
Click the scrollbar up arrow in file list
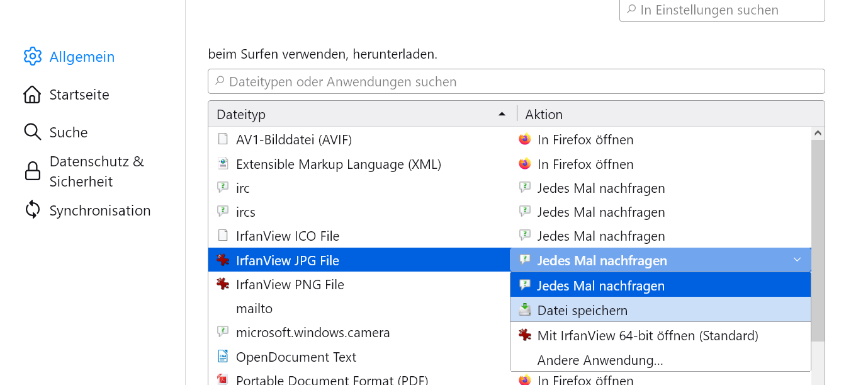[818, 133]
